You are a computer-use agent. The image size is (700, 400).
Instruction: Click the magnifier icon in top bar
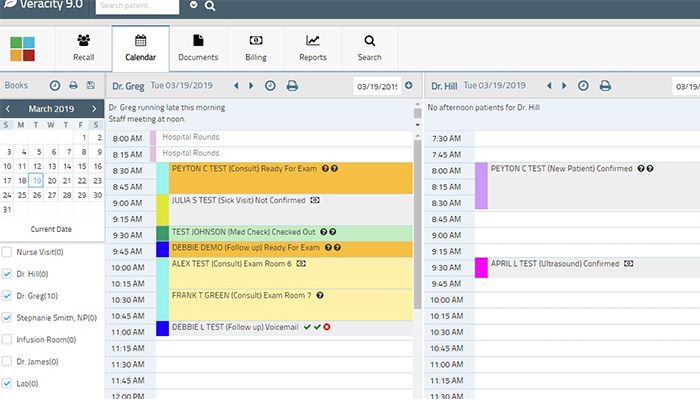click(x=210, y=6)
